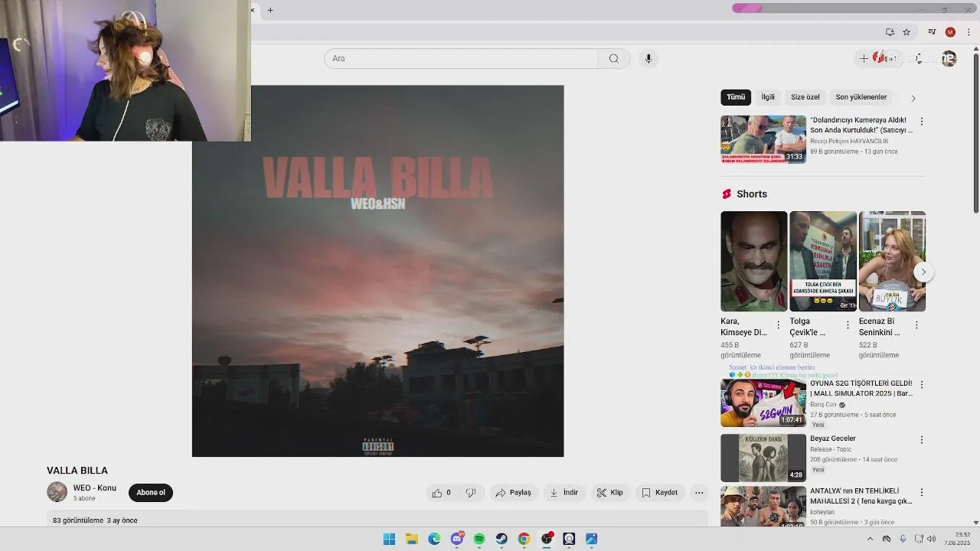Open options for Dolandırıcıyı Kameraya Aldık video
This screenshot has width=980, height=551.
[x=922, y=122]
